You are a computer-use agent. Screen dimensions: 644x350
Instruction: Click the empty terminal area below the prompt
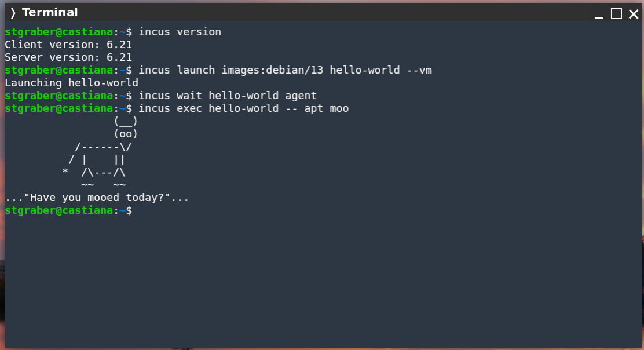(322, 278)
